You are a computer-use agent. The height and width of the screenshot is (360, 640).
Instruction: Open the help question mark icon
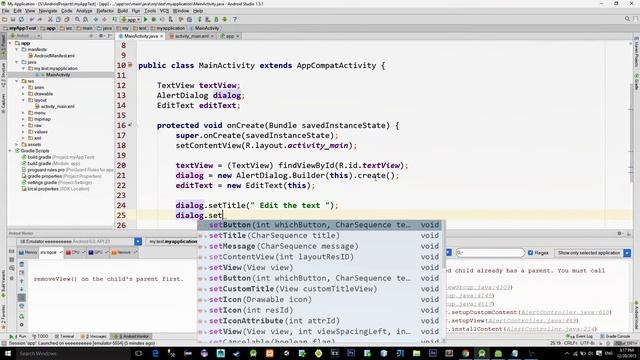235,19
